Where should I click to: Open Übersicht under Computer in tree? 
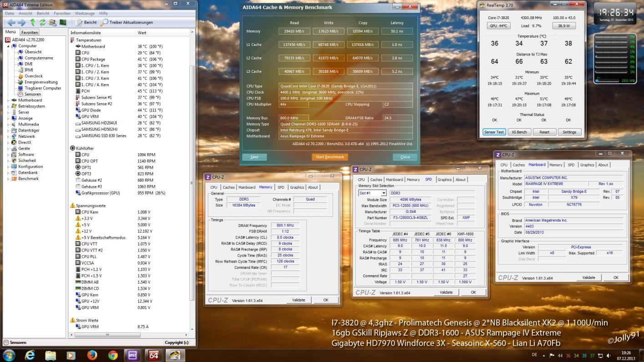tap(33, 52)
